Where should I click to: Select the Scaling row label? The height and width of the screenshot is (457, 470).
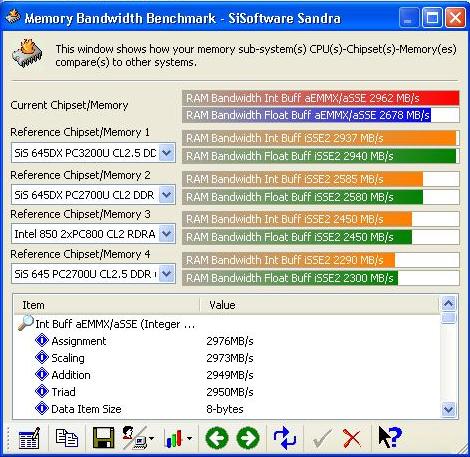tap(68, 358)
